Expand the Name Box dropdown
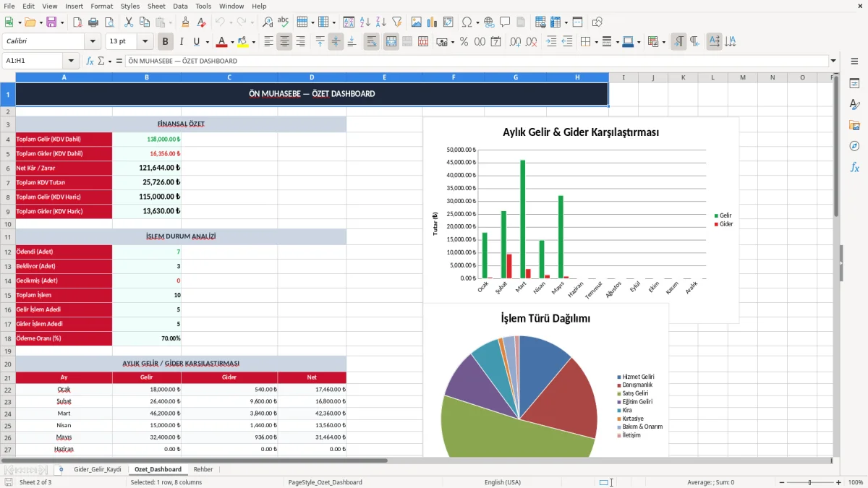The image size is (868, 488). tap(71, 61)
